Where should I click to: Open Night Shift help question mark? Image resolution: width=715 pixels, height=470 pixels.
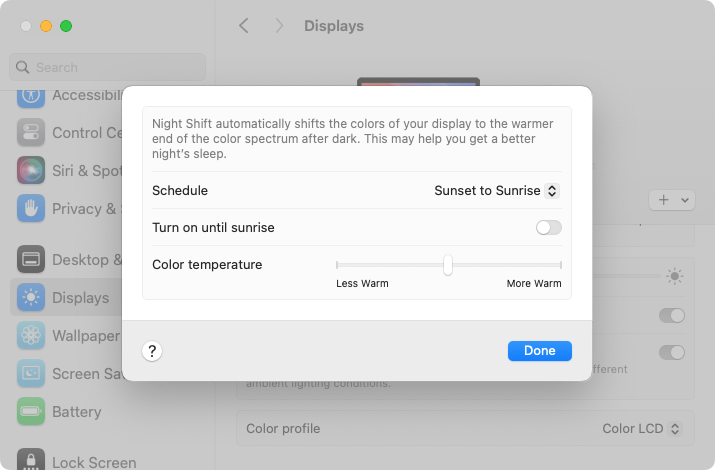pyautogui.click(x=152, y=351)
